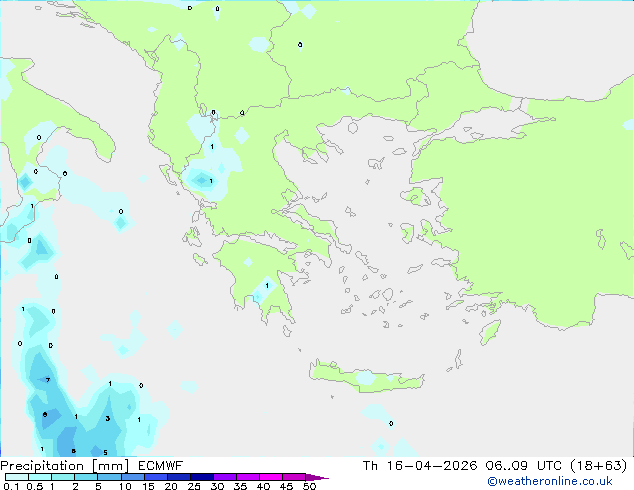Click the "ECMWF" model label
The width and height of the screenshot is (634, 490).
161,466
